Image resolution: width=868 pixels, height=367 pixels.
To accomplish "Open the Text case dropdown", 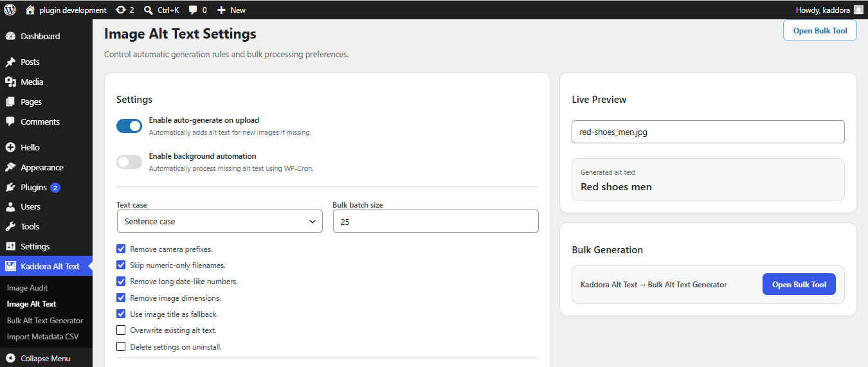I will pyautogui.click(x=220, y=221).
